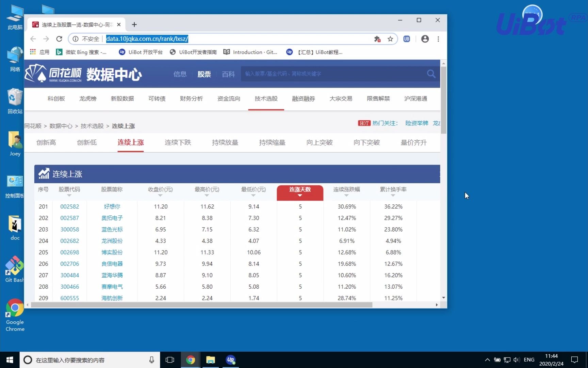Bookmark the page using the star icon
The height and width of the screenshot is (368, 588).
pyautogui.click(x=390, y=39)
